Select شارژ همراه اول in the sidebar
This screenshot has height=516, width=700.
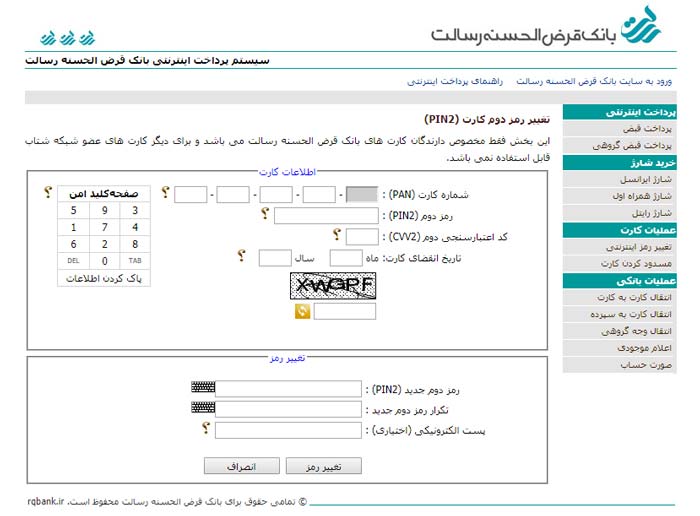click(620, 196)
